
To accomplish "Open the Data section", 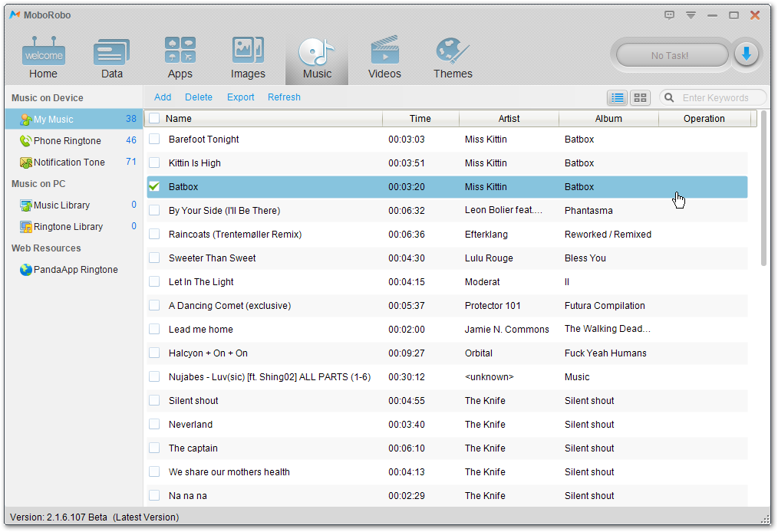I will pos(112,58).
